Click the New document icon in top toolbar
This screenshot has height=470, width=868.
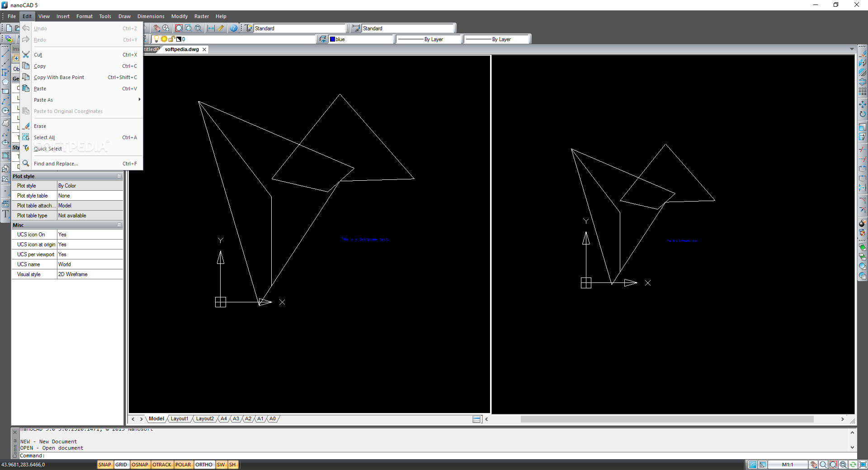pos(9,28)
